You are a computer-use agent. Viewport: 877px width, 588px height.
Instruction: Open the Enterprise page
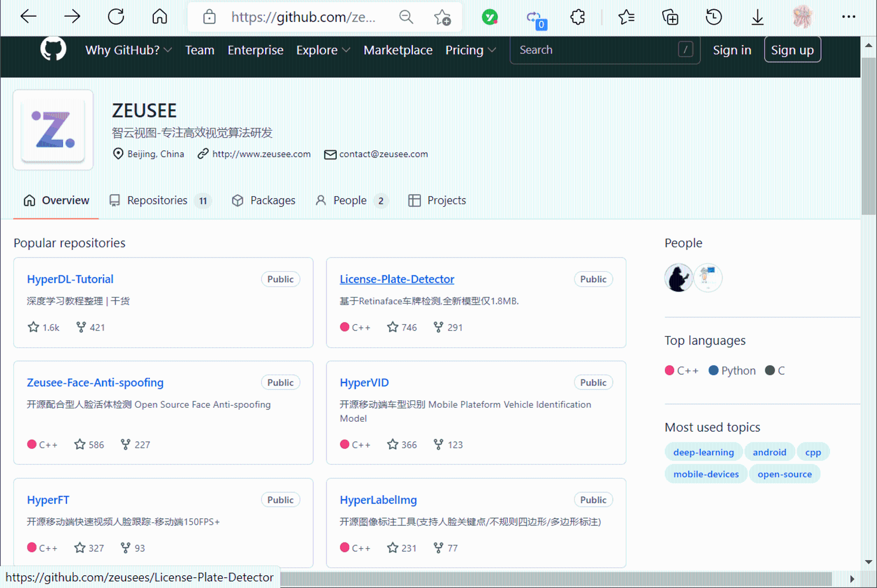pyautogui.click(x=255, y=50)
